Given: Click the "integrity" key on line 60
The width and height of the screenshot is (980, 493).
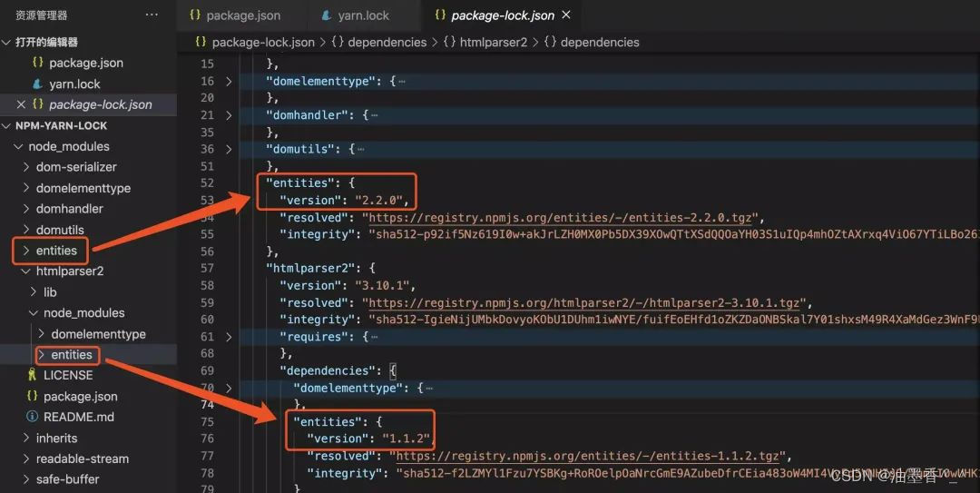Looking at the screenshot, I should pyautogui.click(x=318, y=320).
